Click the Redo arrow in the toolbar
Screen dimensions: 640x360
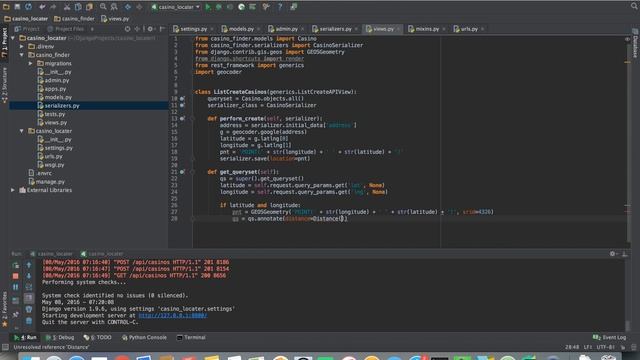(x=53, y=7)
